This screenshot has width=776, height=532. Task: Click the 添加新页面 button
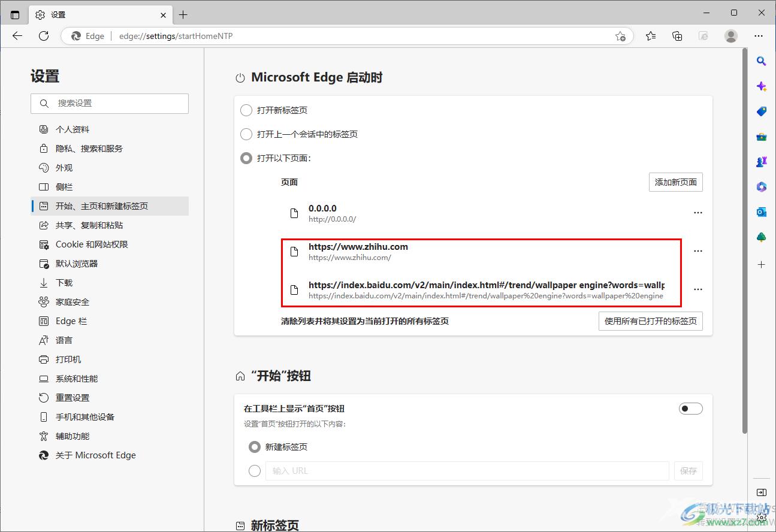click(676, 182)
